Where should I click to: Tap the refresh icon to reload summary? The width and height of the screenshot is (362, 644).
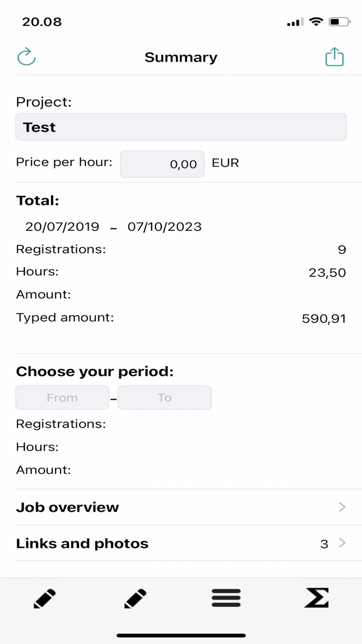[26, 57]
